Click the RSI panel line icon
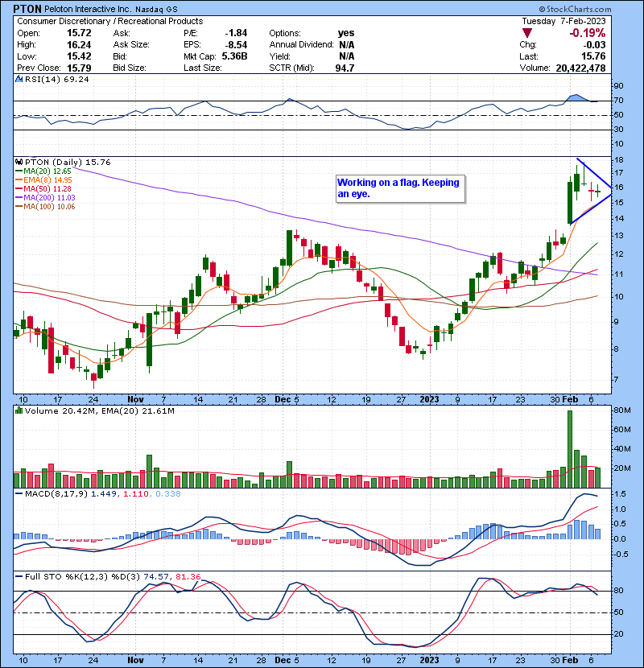Viewport: 644px width, 668px height. [x=19, y=79]
